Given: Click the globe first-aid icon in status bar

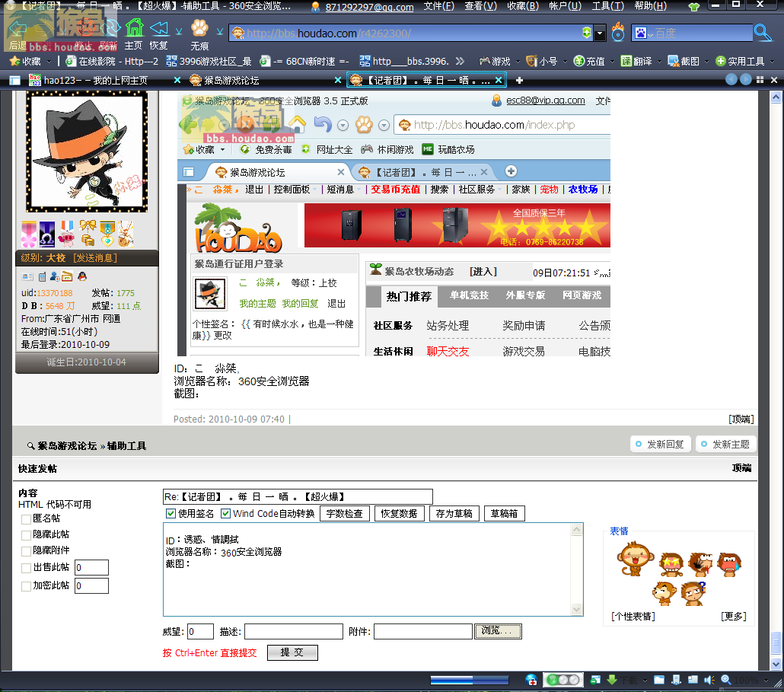Looking at the screenshot, I should point(531,680).
